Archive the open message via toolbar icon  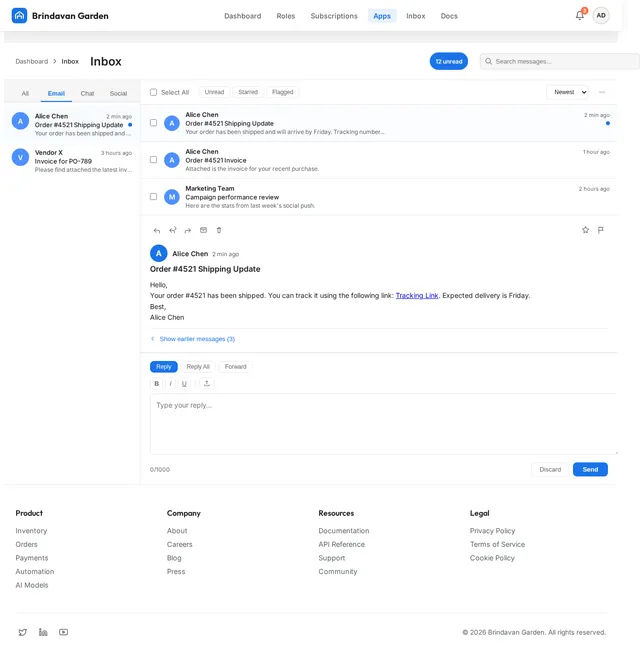click(x=203, y=230)
